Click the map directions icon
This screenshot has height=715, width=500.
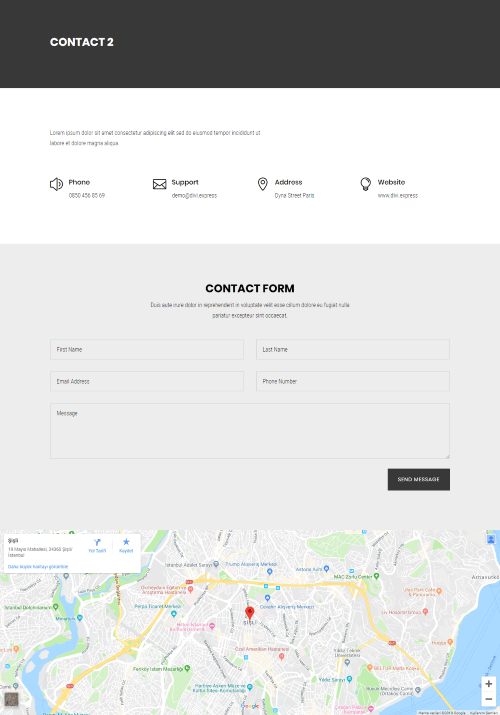click(x=97, y=542)
